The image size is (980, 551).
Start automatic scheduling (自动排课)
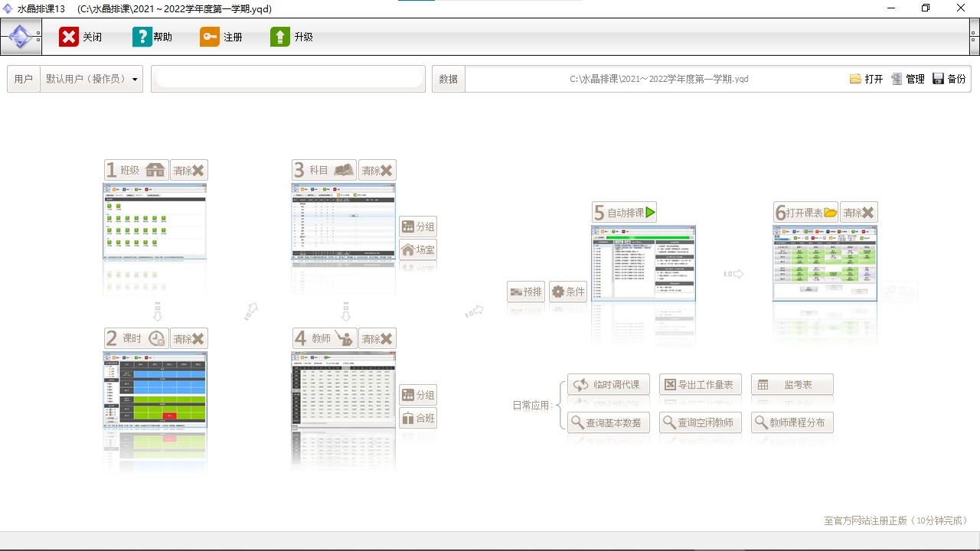(624, 213)
